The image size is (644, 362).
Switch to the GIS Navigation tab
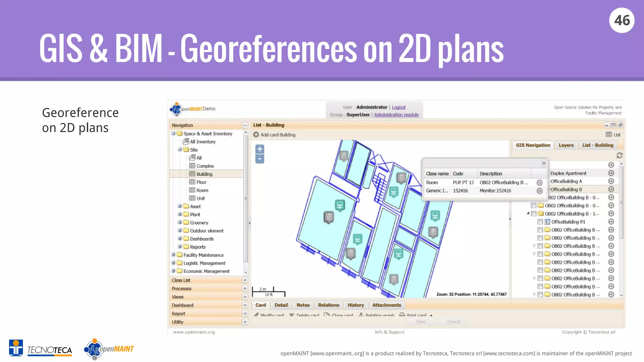(x=533, y=145)
